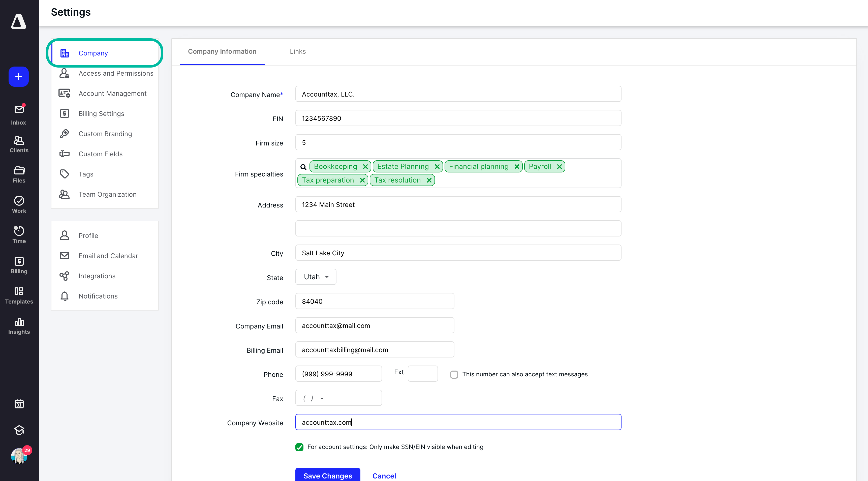Switch to the Links tab

(x=298, y=51)
